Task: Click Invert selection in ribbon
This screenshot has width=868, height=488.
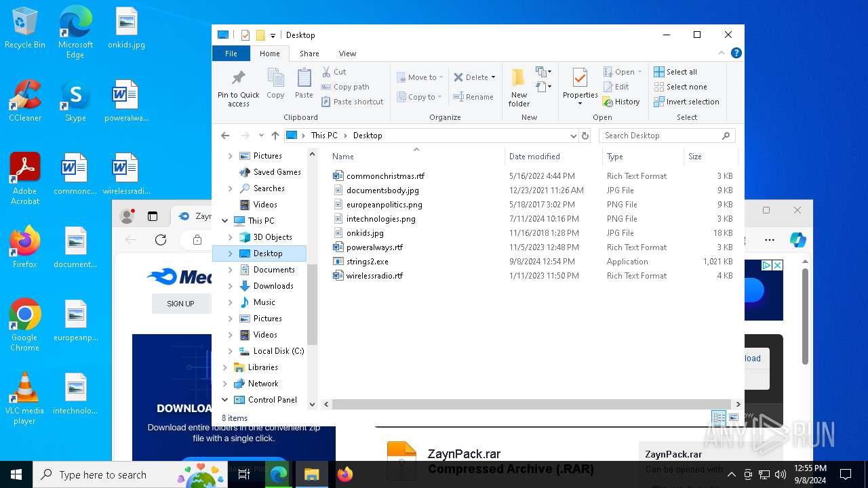Action: (x=686, y=102)
